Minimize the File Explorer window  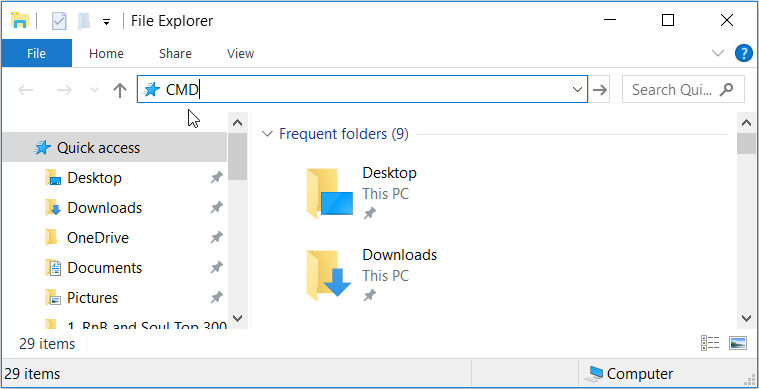point(610,20)
